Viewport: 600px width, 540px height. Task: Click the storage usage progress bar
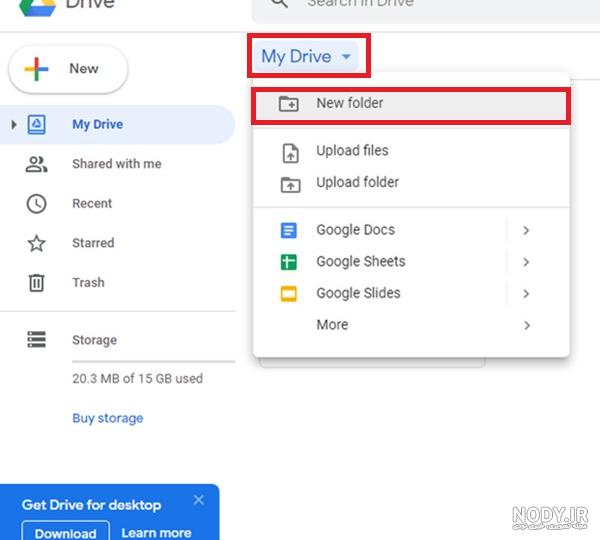pyautogui.click(x=153, y=362)
